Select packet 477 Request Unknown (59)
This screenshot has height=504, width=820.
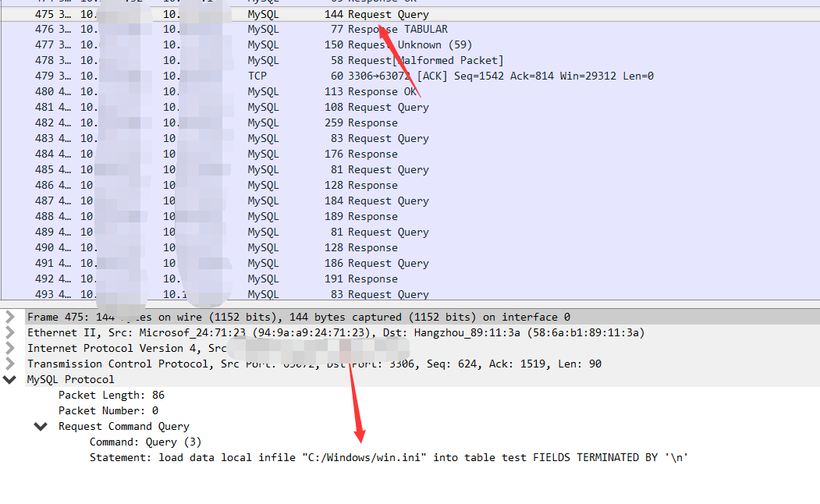tap(410, 45)
